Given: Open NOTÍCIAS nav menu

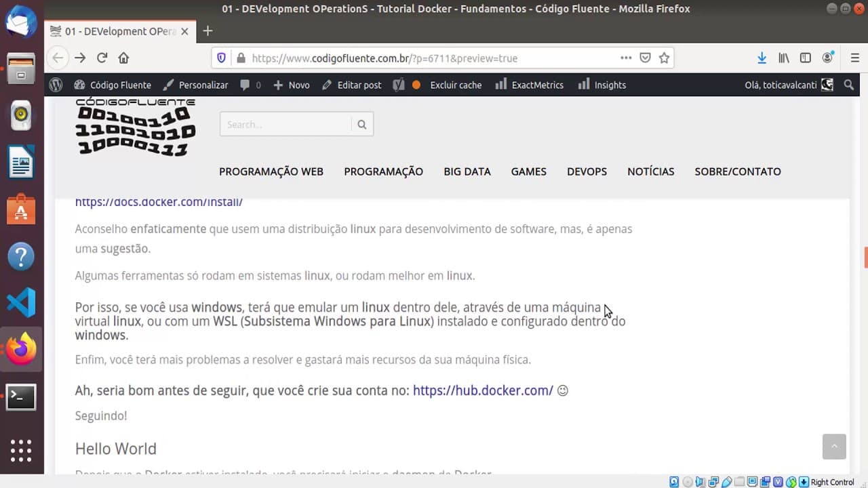Looking at the screenshot, I should click(x=651, y=171).
